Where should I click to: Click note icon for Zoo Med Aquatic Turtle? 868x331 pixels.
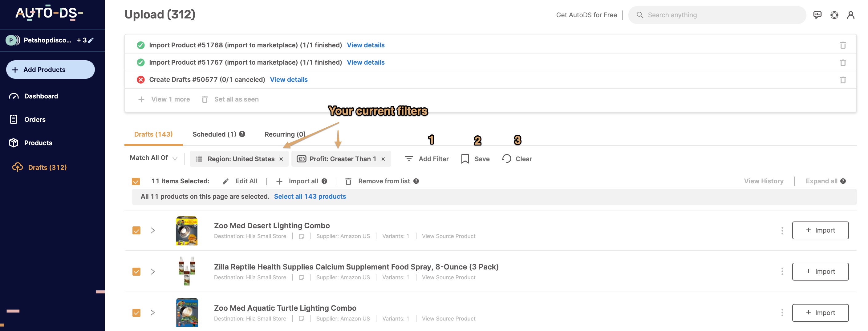[301, 319]
